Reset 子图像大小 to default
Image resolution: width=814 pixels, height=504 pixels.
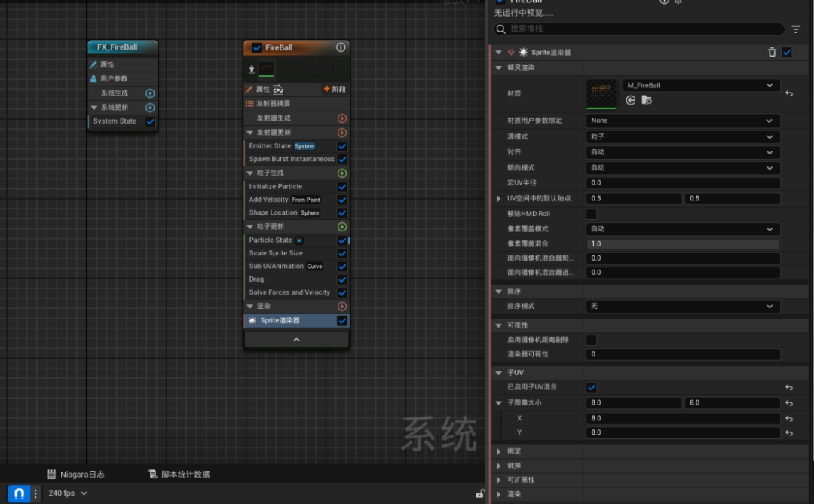pos(789,403)
